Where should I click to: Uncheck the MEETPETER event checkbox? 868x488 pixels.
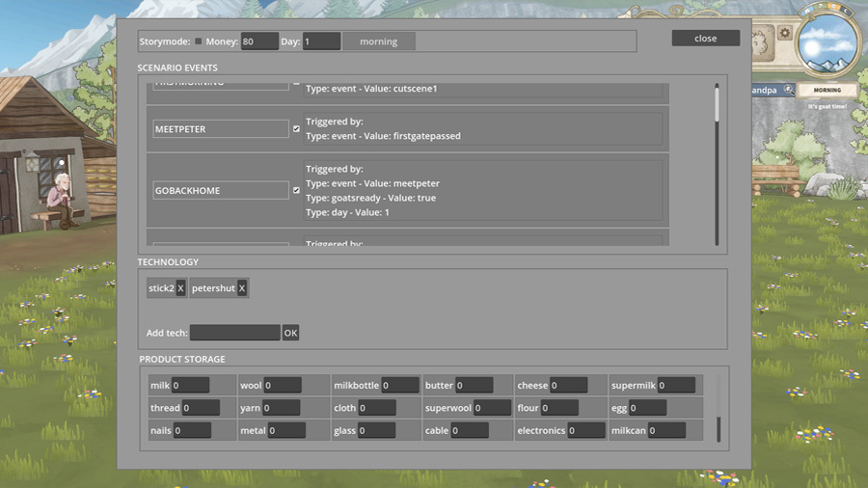tap(296, 129)
